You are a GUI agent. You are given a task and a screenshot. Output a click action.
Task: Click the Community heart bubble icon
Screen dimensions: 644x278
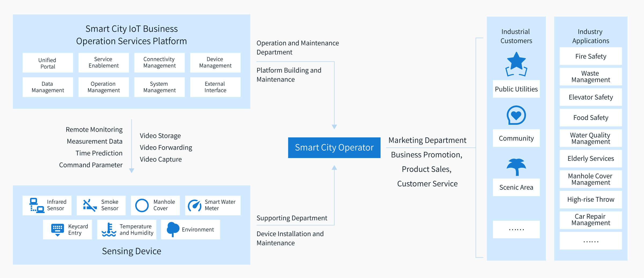[x=516, y=115]
